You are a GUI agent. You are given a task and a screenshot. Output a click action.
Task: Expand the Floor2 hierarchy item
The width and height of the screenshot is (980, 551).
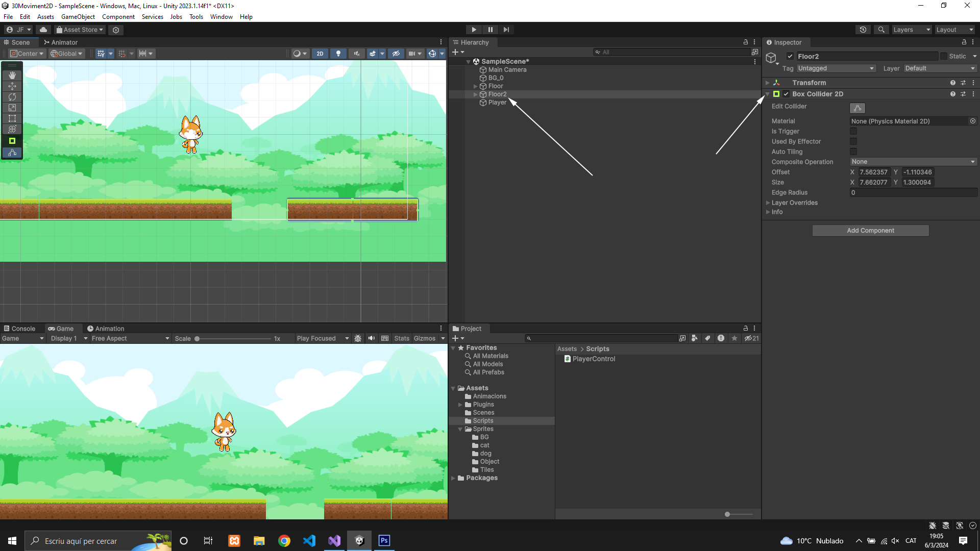(476, 94)
